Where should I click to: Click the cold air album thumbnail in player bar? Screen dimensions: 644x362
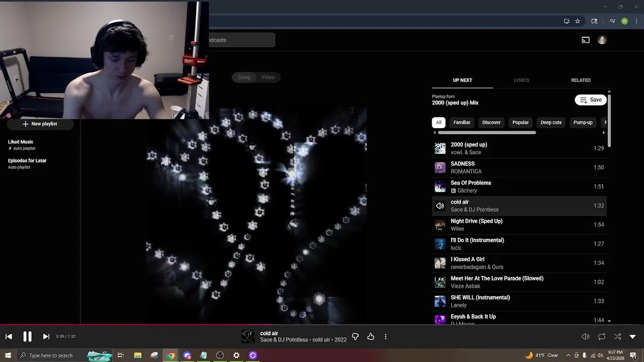(x=248, y=336)
